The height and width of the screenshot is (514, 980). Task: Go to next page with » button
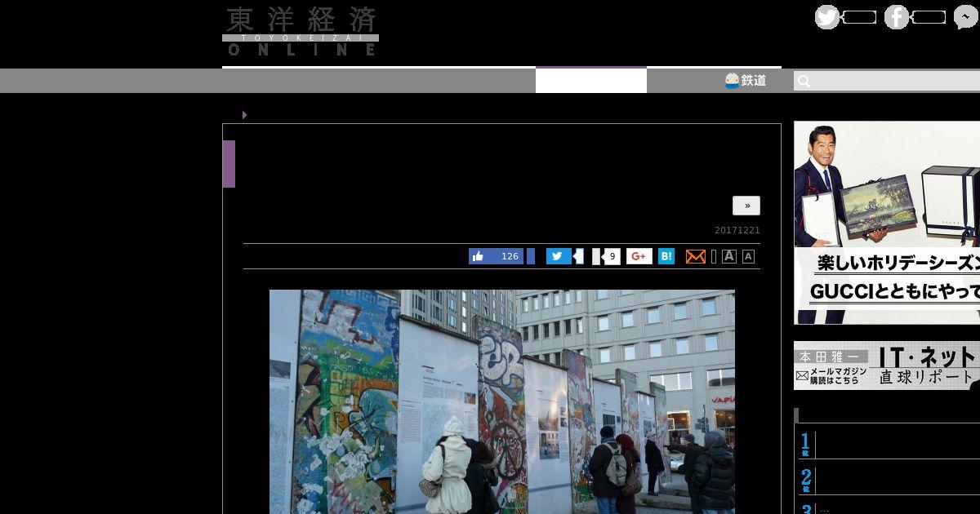click(x=746, y=206)
